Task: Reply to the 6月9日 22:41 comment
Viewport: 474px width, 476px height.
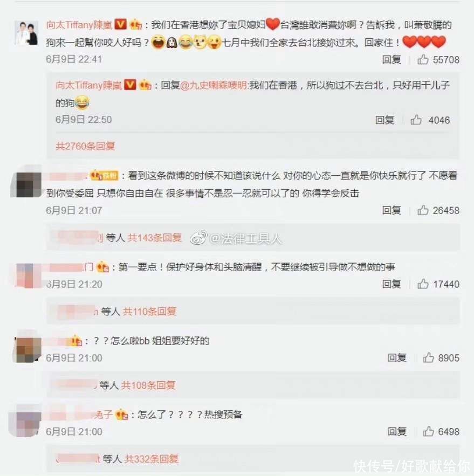Action: point(391,59)
